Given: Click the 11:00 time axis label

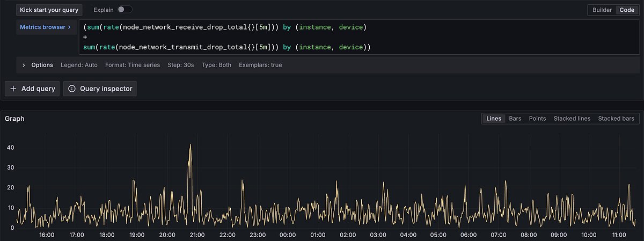Looking at the screenshot, I should 619,235.
